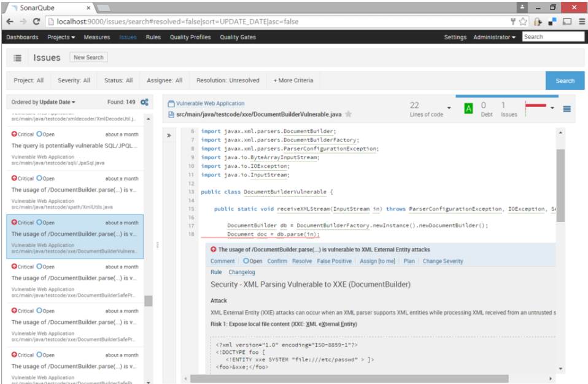Open the source viewer lines menu icon
The image size is (588, 384).
(x=567, y=109)
